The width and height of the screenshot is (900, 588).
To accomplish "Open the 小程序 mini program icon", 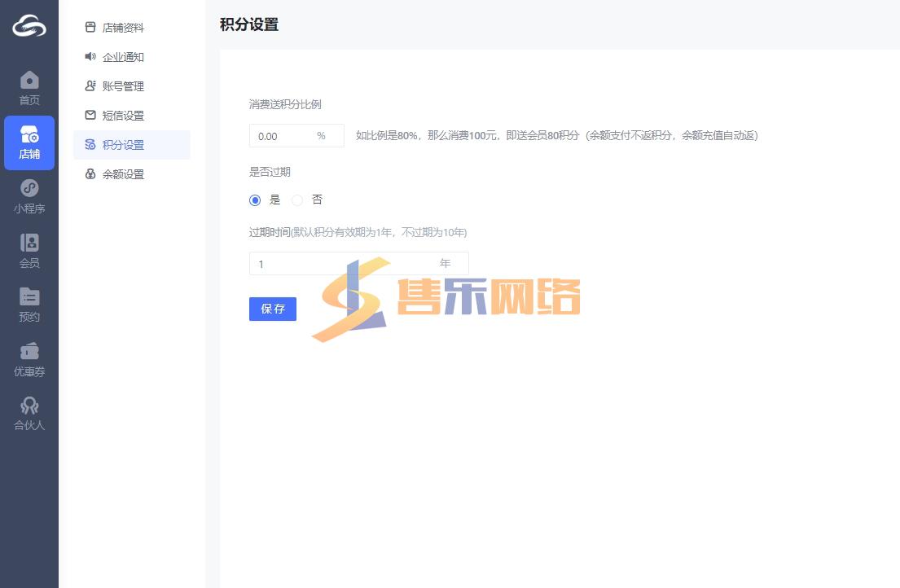I will tap(29, 188).
